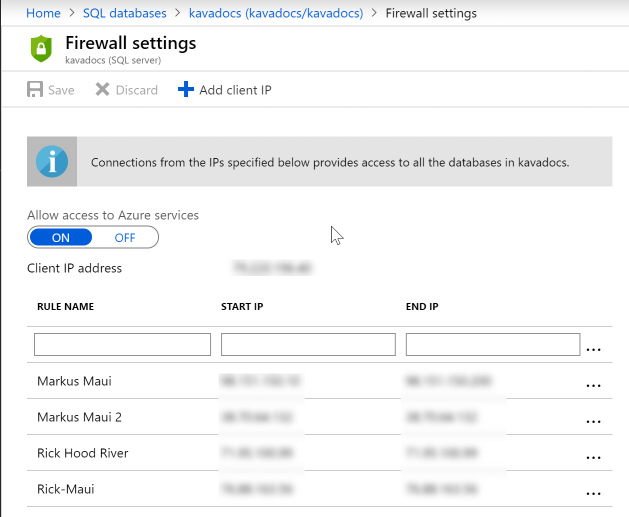Open ellipsis menu for Markus Maui row
629x517 pixels.
click(x=593, y=385)
